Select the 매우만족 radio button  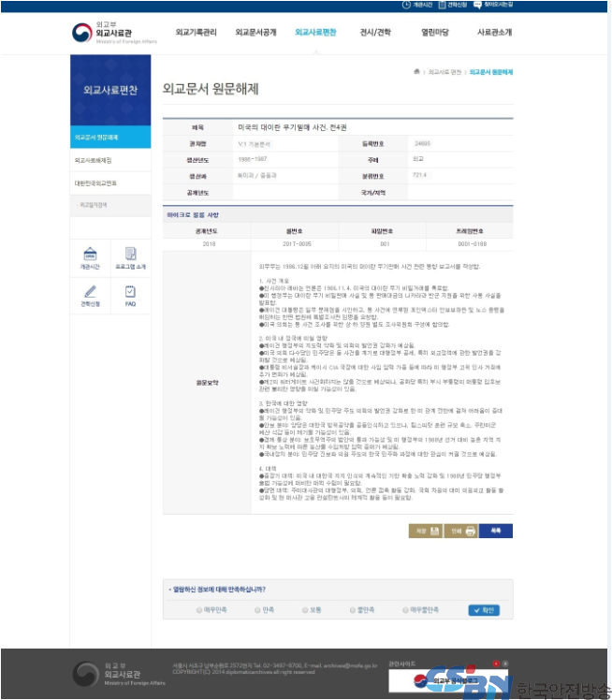pos(199,610)
